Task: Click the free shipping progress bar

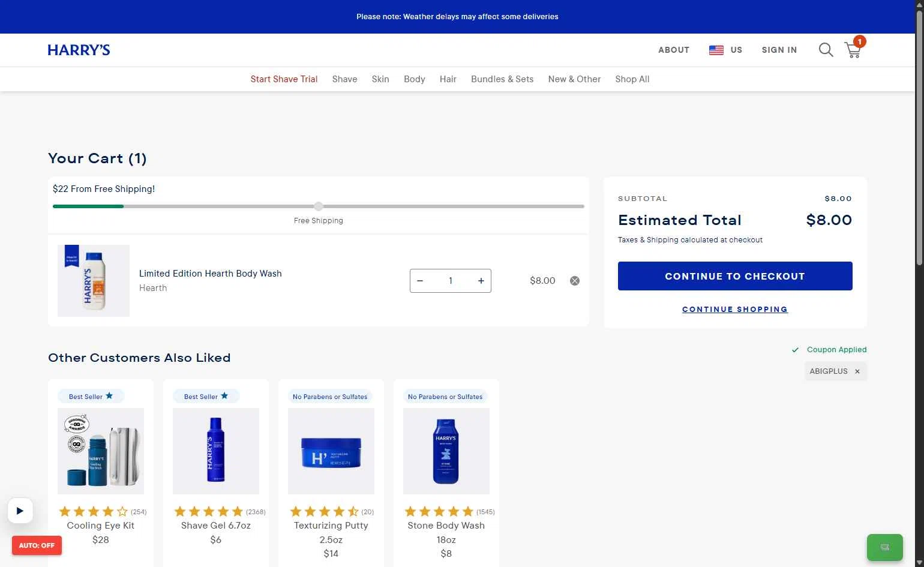Action: click(319, 206)
